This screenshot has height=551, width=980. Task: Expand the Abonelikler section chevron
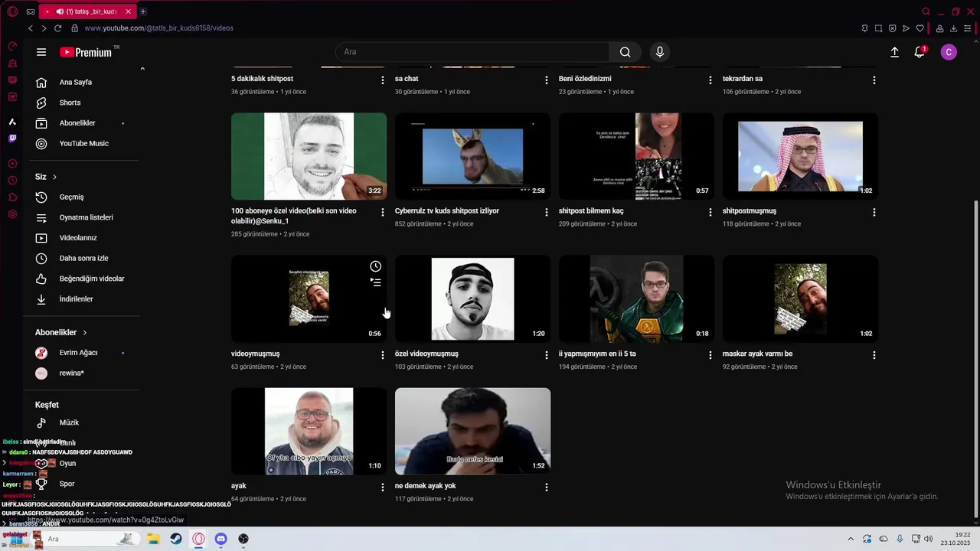click(85, 333)
